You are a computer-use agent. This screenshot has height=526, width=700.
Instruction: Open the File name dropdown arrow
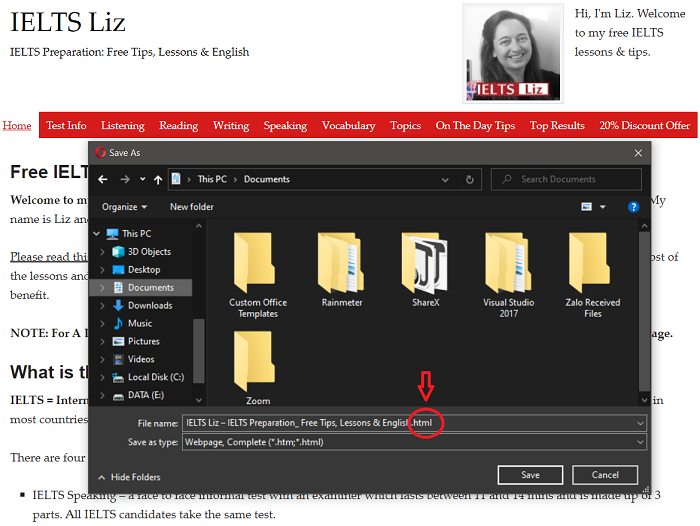640,423
